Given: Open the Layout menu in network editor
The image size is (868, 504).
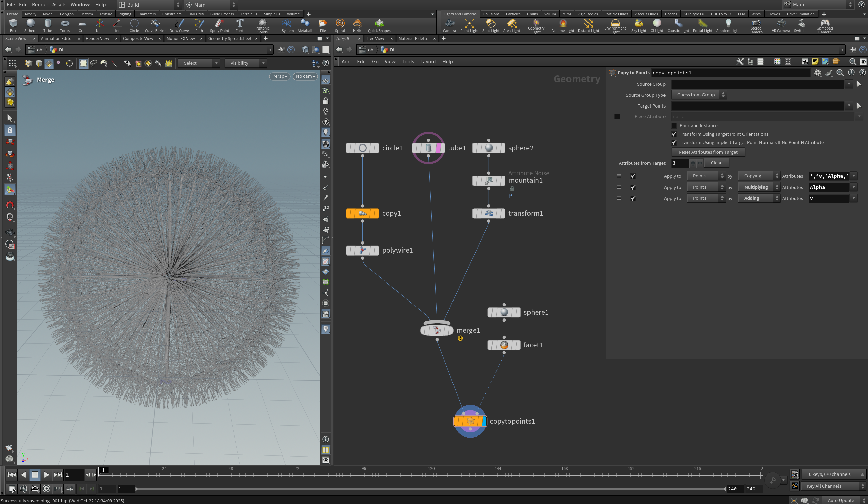Looking at the screenshot, I should click(428, 62).
